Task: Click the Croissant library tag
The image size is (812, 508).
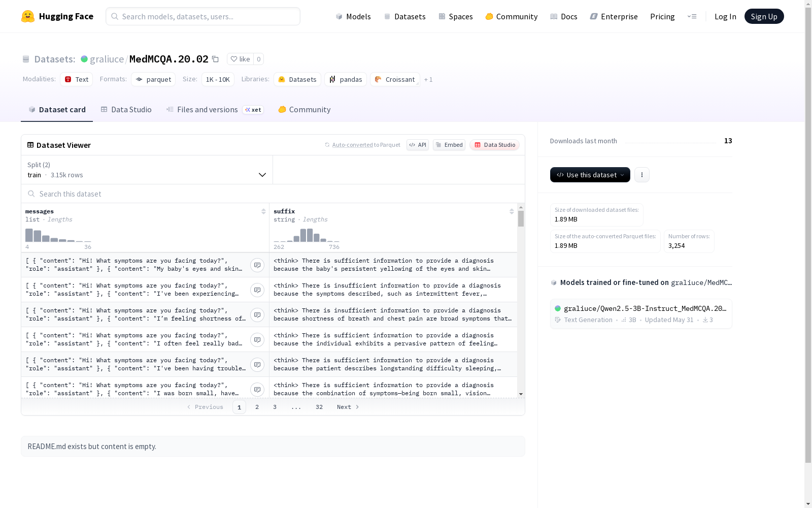Action: pos(395,79)
